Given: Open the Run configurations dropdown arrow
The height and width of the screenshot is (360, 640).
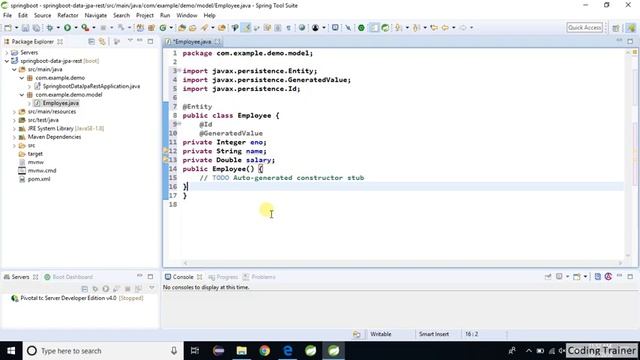Looking at the screenshot, I should point(76,28).
